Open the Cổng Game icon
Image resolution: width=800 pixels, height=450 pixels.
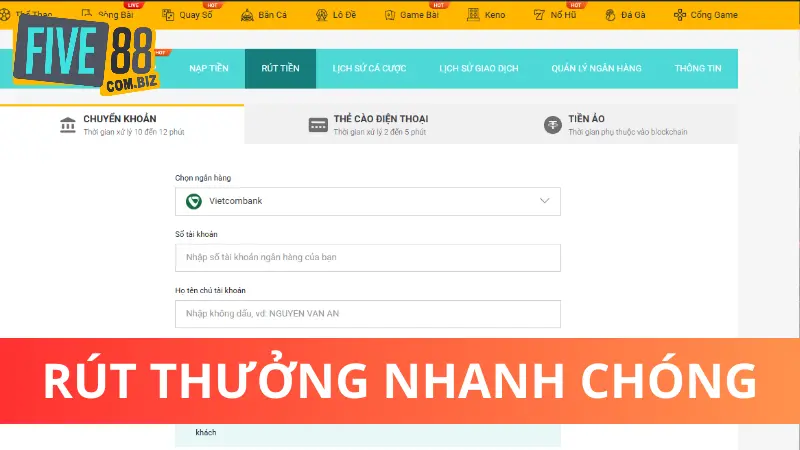(x=680, y=15)
